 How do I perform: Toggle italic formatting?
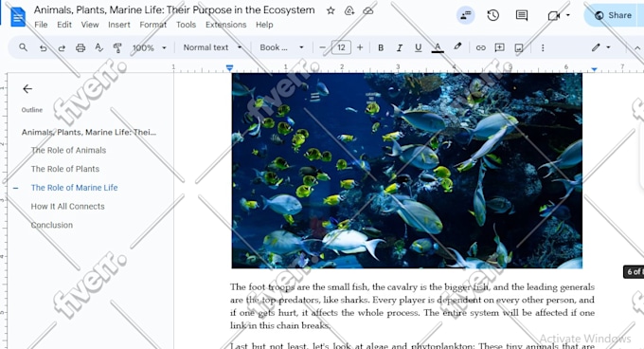click(x=400, y=48)
